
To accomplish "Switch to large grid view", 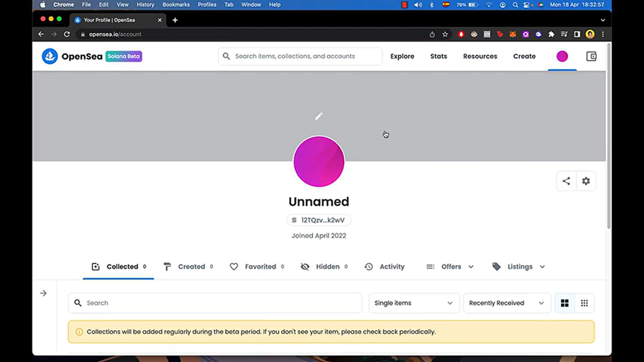I will point(565,303).
